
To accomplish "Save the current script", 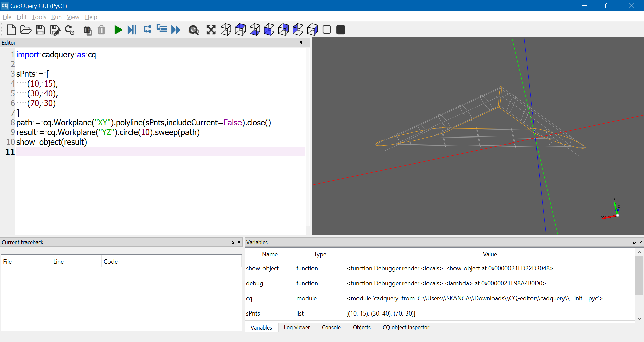I will tap(40, 30).
